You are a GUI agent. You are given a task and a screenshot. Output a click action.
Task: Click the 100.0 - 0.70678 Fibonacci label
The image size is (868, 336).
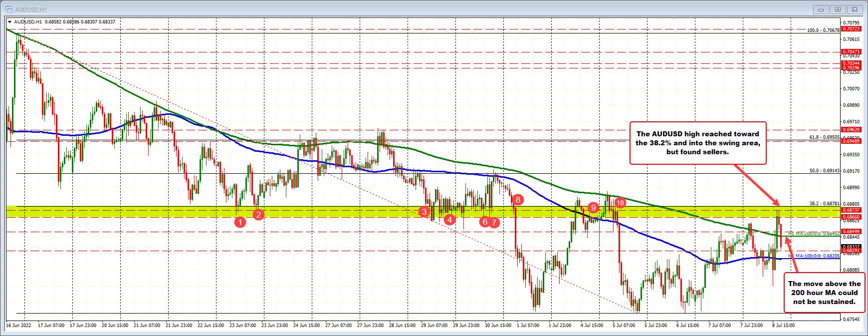(823, 30)
